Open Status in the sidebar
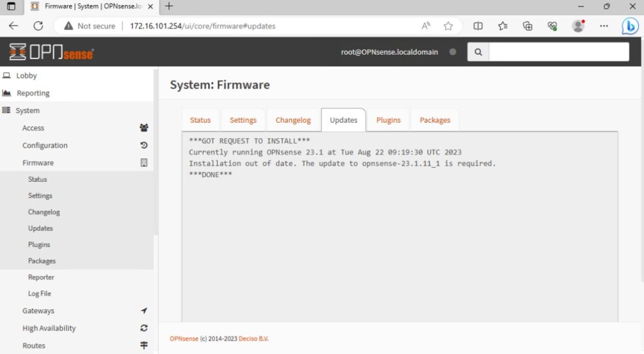 pyautogui.click(x=37, y=179)
